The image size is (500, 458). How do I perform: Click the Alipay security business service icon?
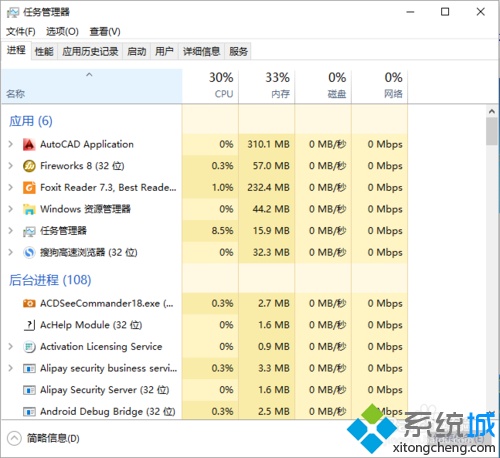click(x=29, y=368)
